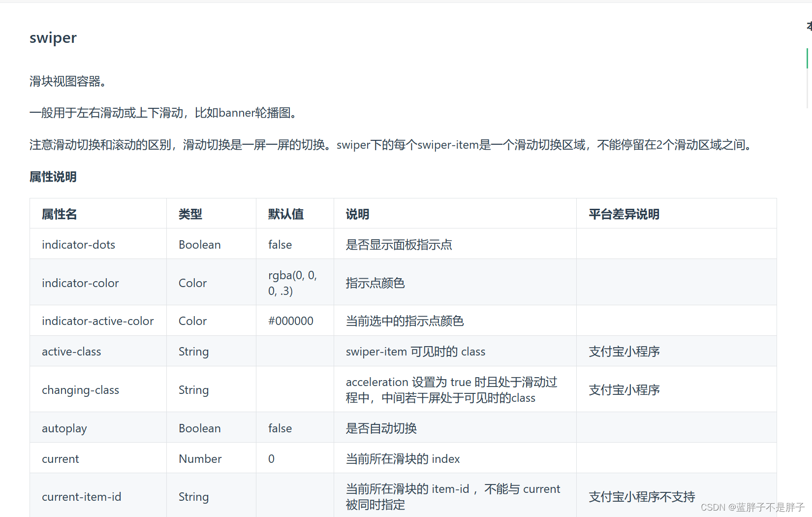Select the 属性说明 section heading

(x=52, y=177)
